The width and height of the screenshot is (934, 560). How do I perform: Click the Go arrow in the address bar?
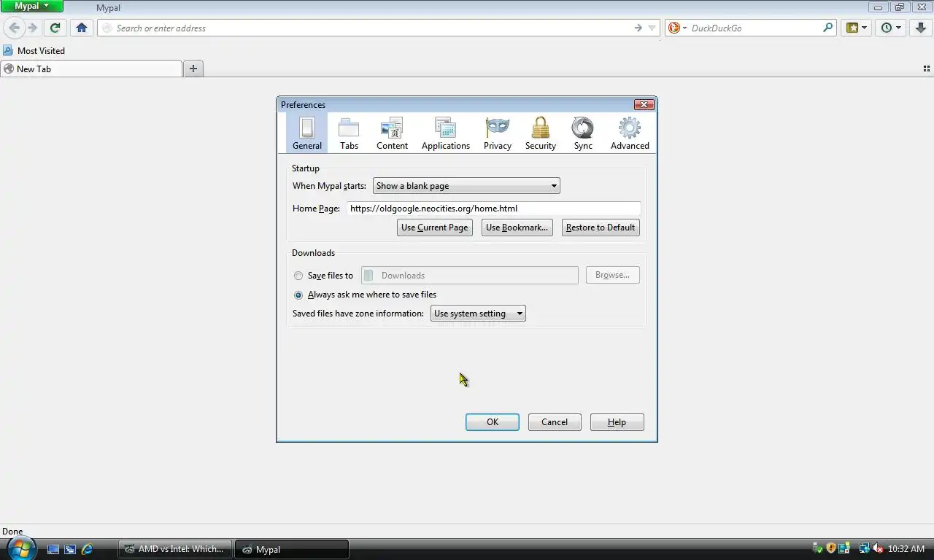tap(638, 28)
